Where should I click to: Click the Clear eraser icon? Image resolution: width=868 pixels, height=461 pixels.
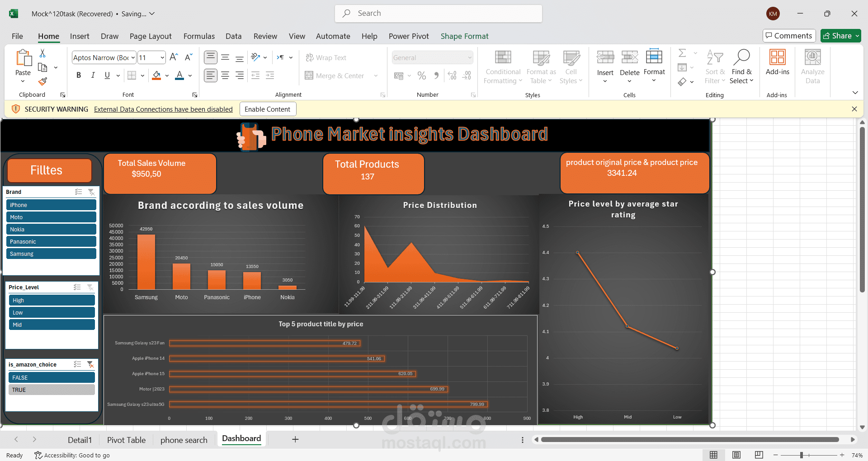pyautogui.click(x=682, y=81)
